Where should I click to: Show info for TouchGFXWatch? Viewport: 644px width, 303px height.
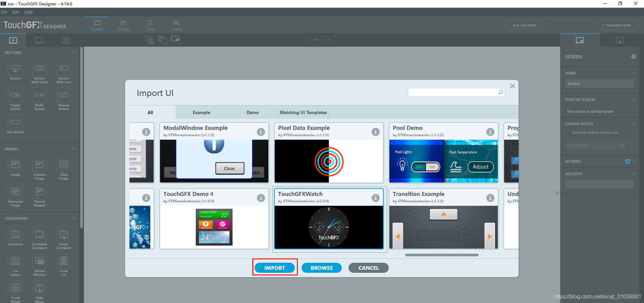click(376, 198)
